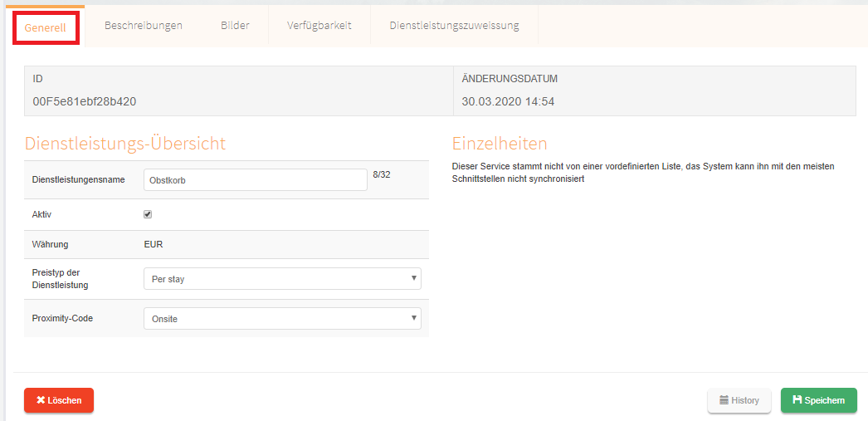
Task: Click the red Löschen button
Action: (59, 400)
